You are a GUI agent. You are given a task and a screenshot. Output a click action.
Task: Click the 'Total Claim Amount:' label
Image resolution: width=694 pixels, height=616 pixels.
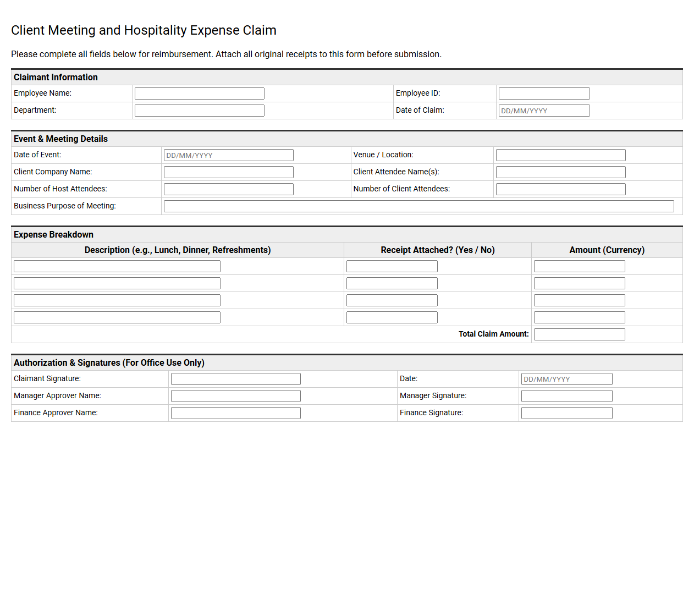coord(494,334)
